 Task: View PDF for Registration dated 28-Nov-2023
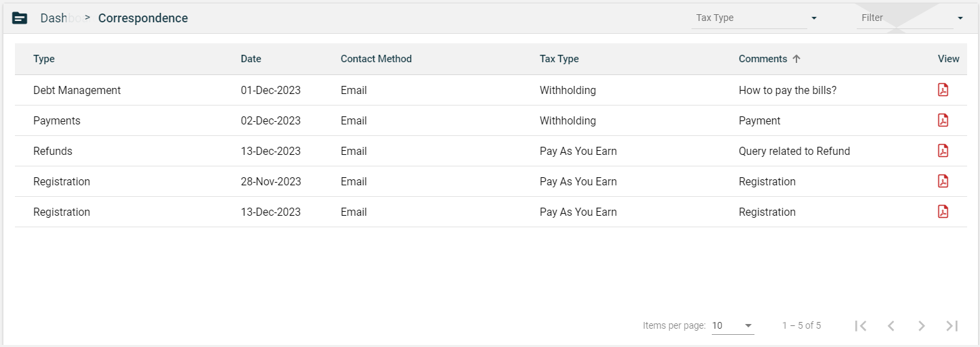943,181
